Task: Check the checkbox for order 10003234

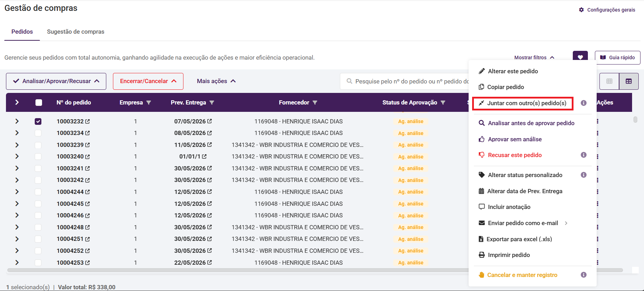Action: pos(38,133)
